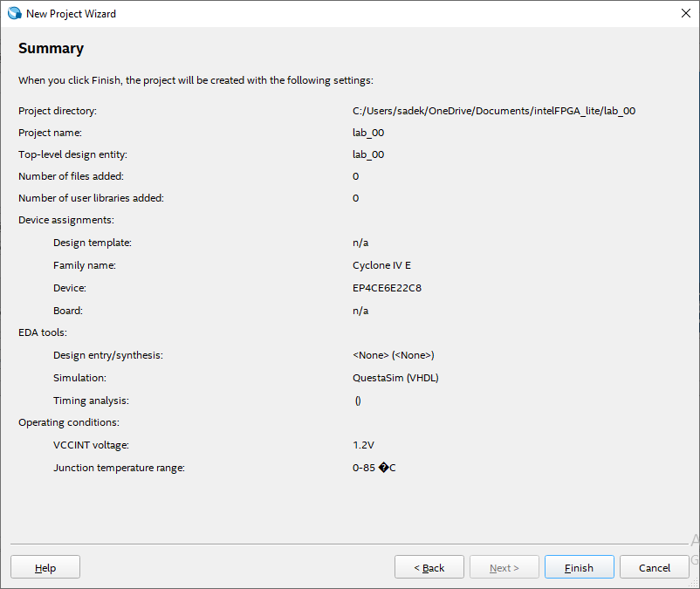Click the Summary heading
The image size is (700, 589).
pos(51,49)
